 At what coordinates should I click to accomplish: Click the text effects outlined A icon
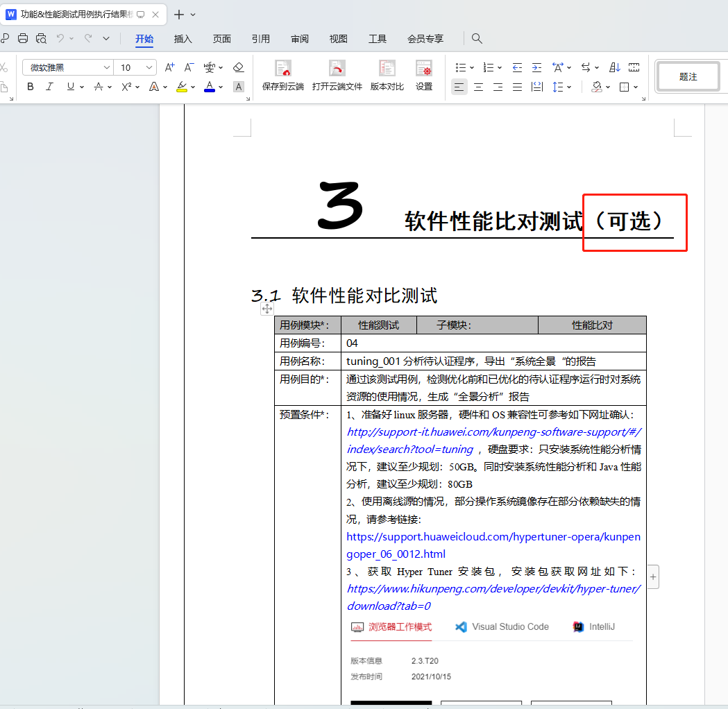pos(153,87)
